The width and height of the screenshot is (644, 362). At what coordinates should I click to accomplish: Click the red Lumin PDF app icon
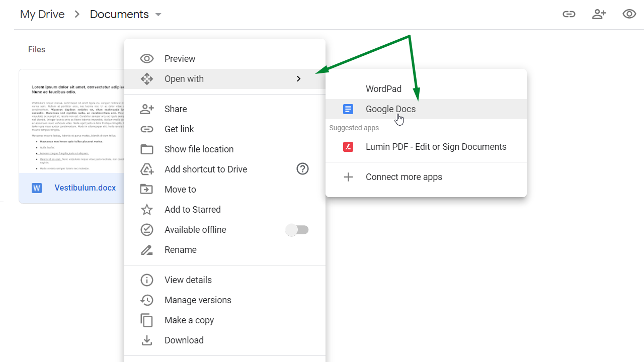point(348,147)
